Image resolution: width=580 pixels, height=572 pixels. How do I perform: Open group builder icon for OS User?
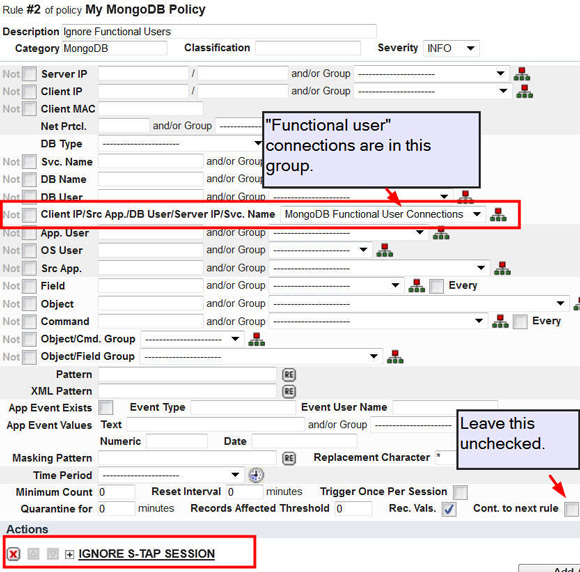point(384,250)
